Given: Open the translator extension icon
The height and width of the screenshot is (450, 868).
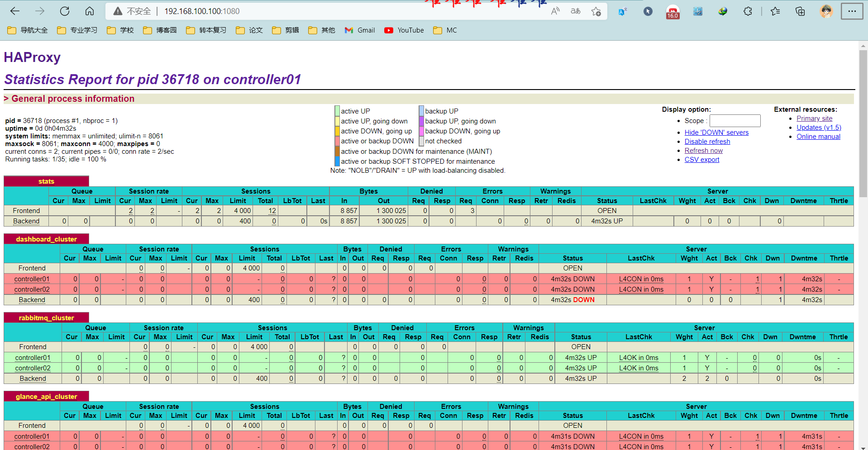Looking at the screenshot, I should pyautogui.click(x=623, y=12).
